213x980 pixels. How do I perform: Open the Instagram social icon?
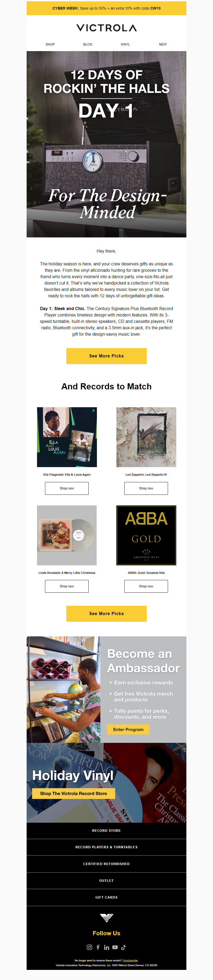(89, 947)
